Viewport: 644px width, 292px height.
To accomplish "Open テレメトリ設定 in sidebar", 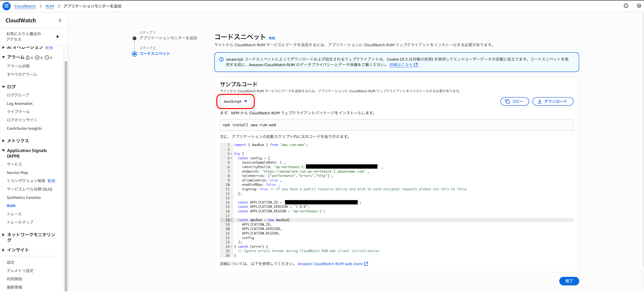I will pyautogui.click(x=20, y=271).
